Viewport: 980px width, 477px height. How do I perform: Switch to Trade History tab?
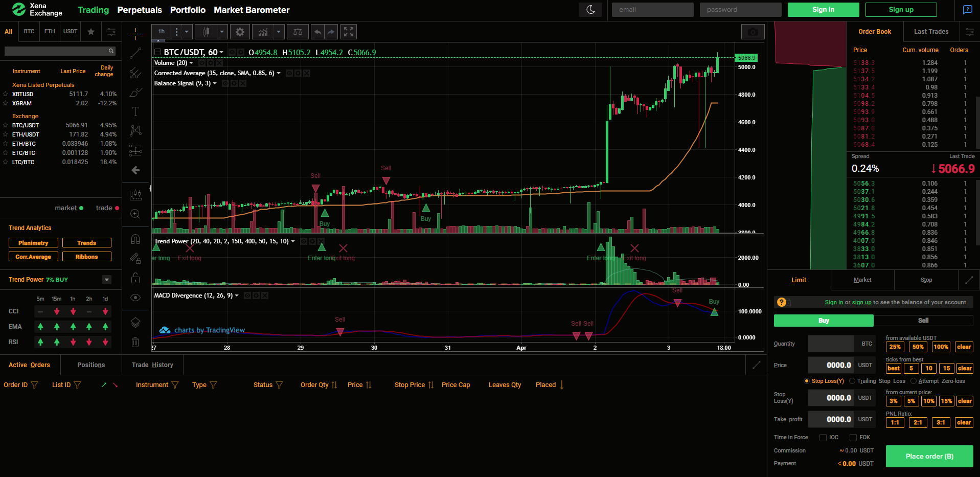pos(152,365)
